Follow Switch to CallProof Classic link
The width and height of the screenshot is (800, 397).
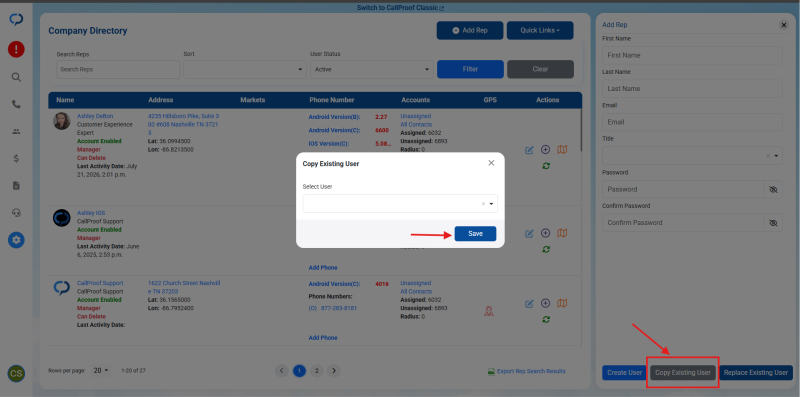401,8
